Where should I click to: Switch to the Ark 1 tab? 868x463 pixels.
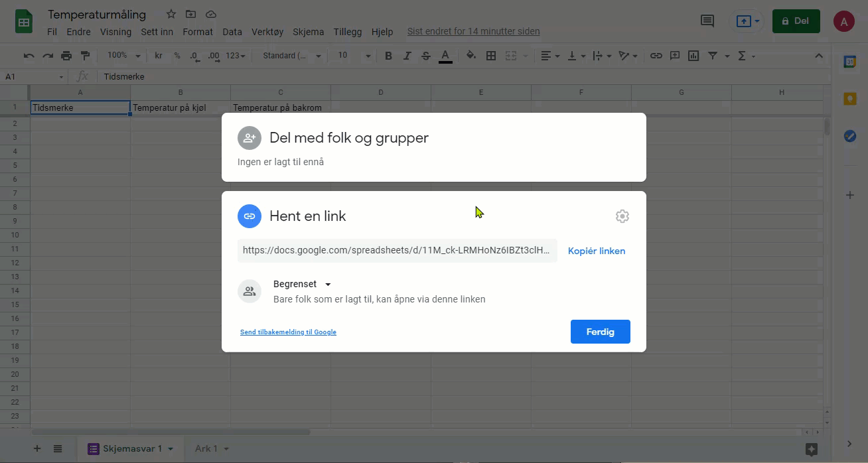pyautogui.click(x=211, y=448)
